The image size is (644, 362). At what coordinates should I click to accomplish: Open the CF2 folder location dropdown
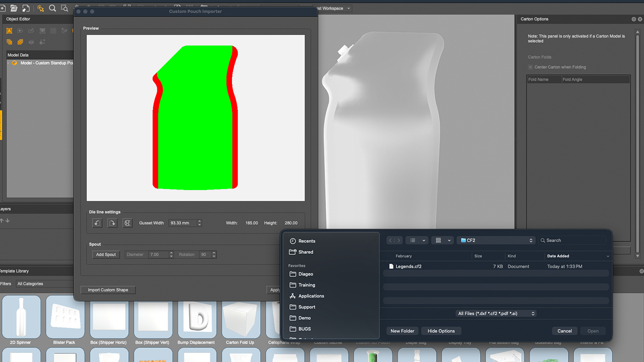(496, 240)
